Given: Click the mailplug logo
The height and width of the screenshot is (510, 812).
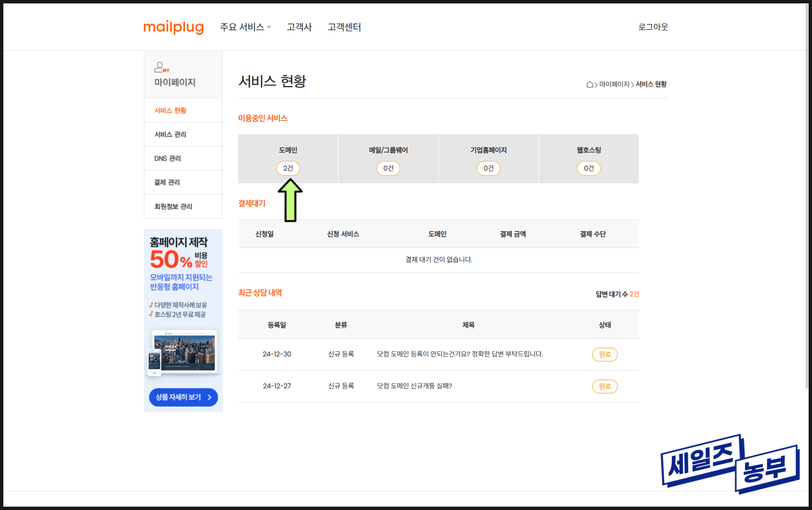Looking at the screenshot, I should pos(173,27).
